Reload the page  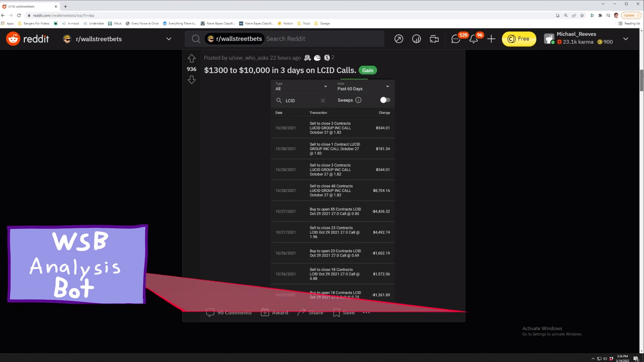[x=19, y=15]
